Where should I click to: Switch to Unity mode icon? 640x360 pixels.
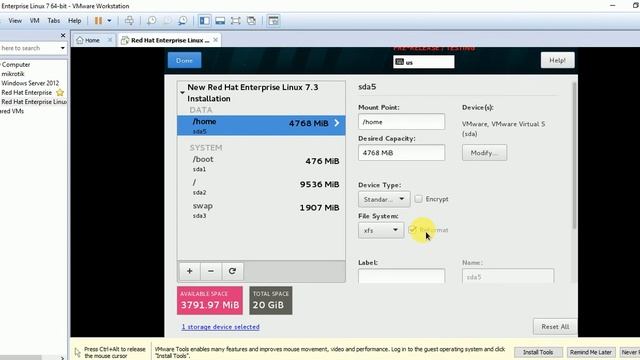tap(251, 20)
